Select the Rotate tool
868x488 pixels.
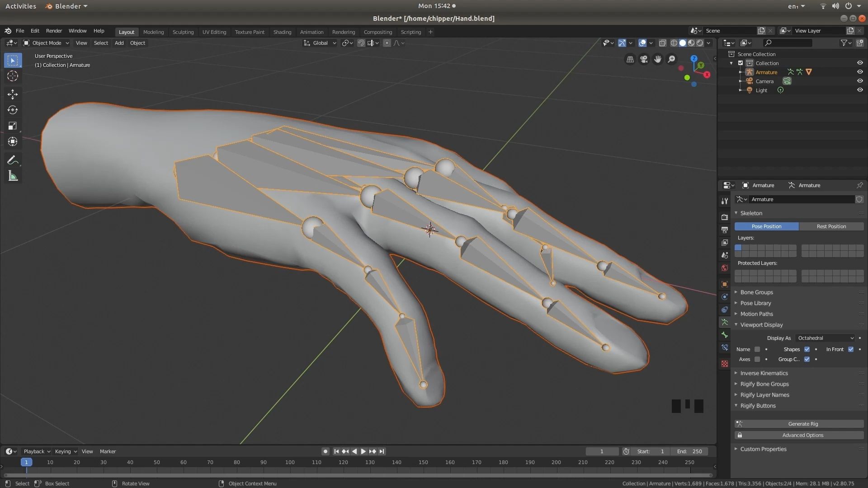click(x=13, y=110)
